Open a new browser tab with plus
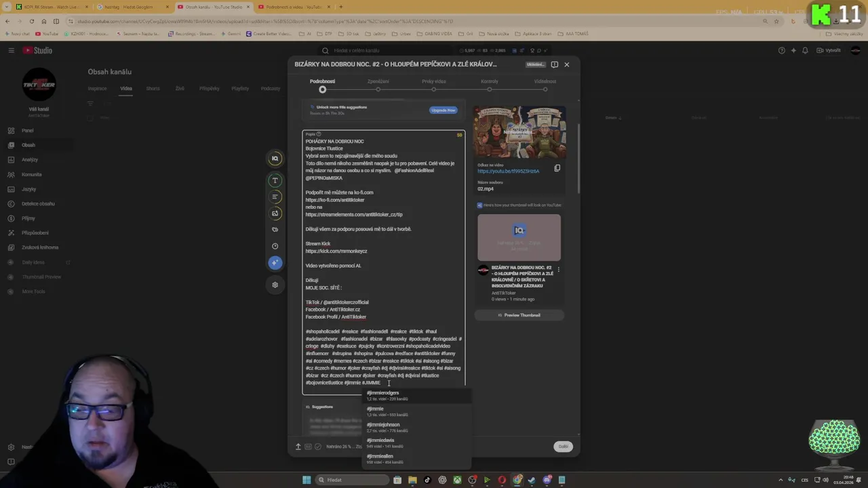This screenshot has height=488, width=868. (341, 7)
